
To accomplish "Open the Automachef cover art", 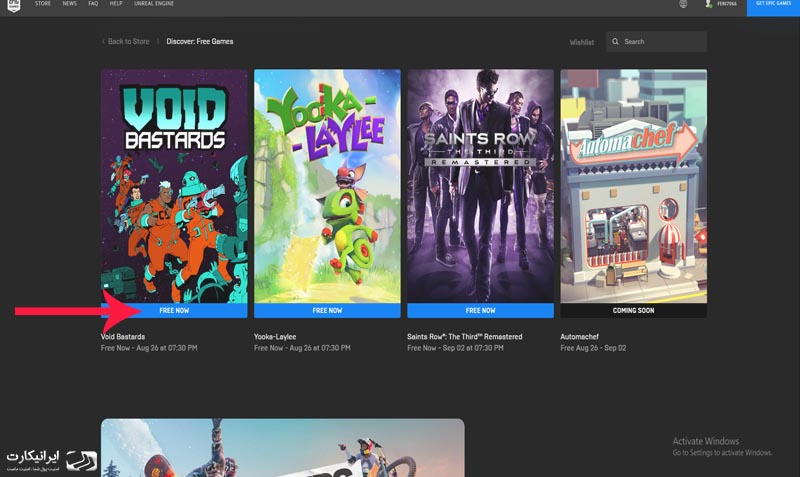I will [x=633, y=186].
